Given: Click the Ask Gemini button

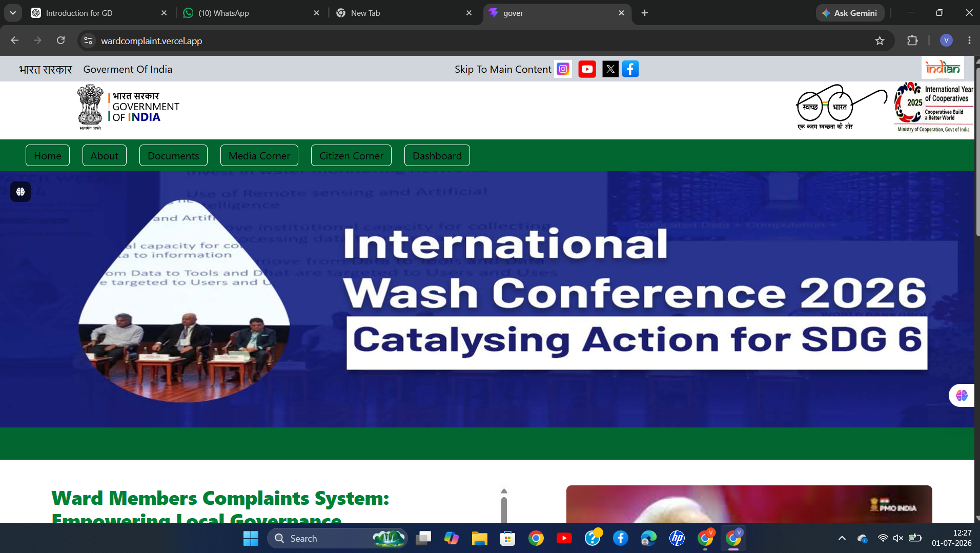Looking at the screenshot, I should [x=850, y=13].
